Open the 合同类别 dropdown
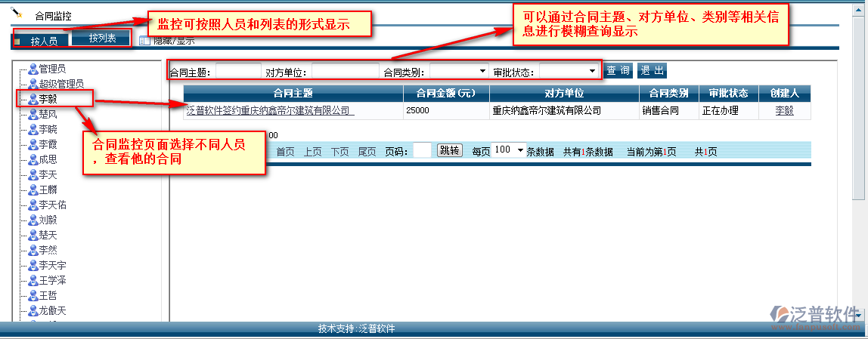The image size is (868, 339). click(460, 72)
